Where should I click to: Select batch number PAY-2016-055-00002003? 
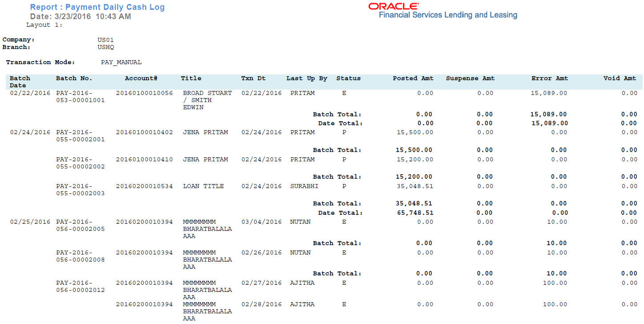coord(81,190)
